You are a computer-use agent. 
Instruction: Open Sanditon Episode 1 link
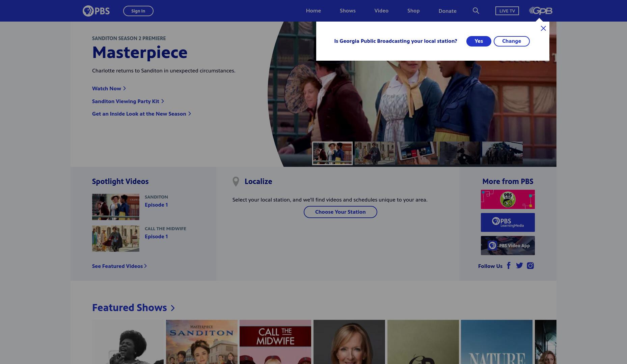156,205
